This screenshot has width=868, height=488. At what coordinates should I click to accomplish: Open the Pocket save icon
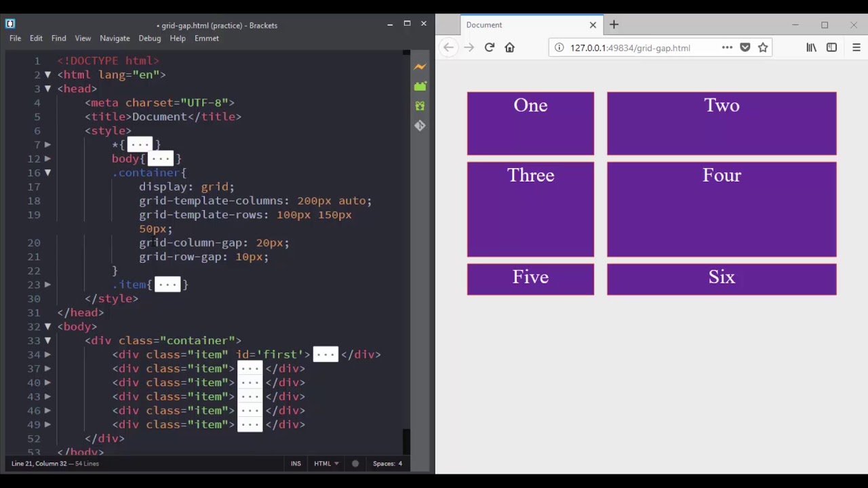(745, 47)
